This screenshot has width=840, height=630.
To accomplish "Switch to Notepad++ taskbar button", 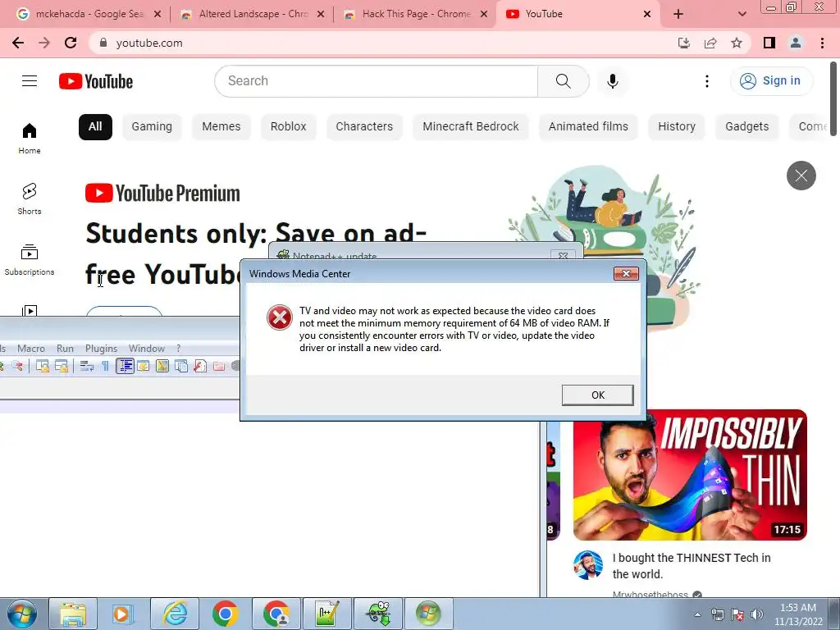I will click(327, 614).
